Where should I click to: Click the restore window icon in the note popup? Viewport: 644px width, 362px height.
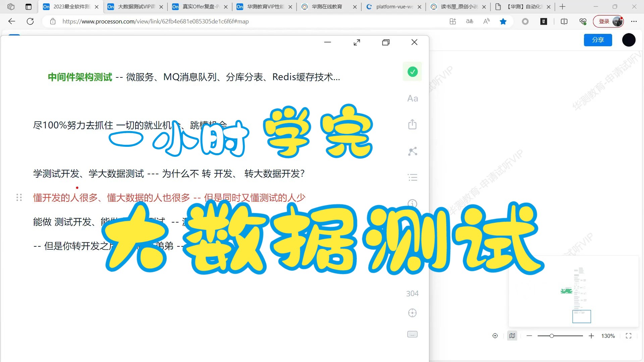pyautogui.click(x=386, y=42)
